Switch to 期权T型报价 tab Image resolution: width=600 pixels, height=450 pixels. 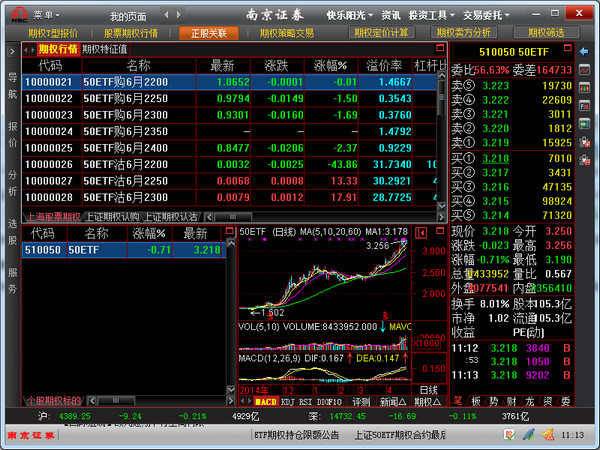pyautogui.click(x=53, y=33)
